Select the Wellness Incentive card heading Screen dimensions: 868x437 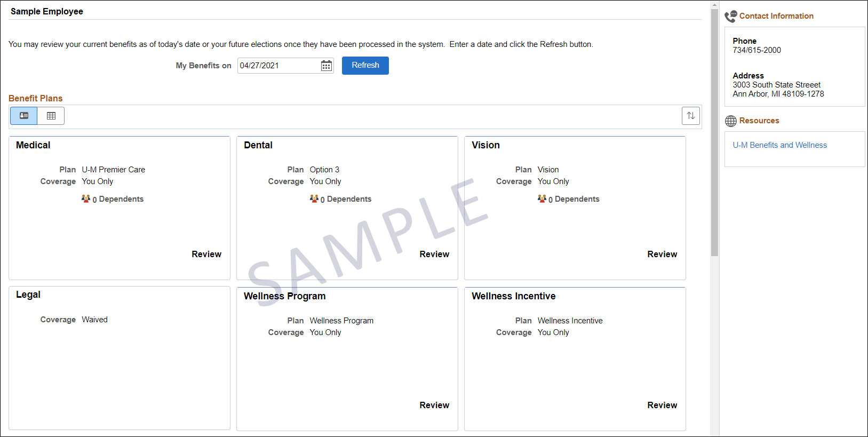513,296
